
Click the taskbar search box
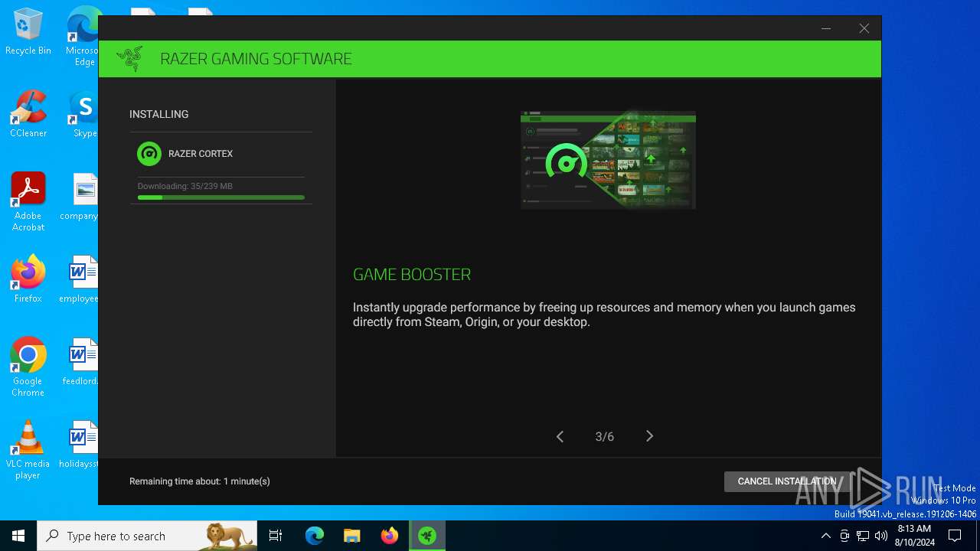[147, 536]
